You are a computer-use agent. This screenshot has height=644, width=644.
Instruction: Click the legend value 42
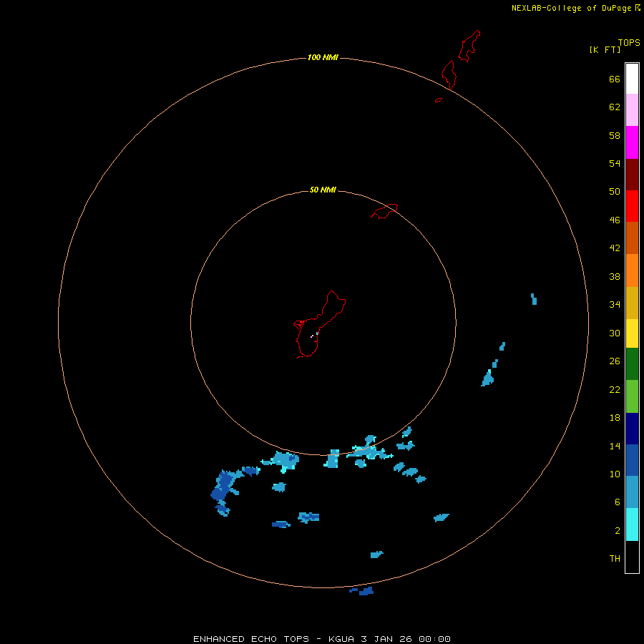tap(615, 248)
